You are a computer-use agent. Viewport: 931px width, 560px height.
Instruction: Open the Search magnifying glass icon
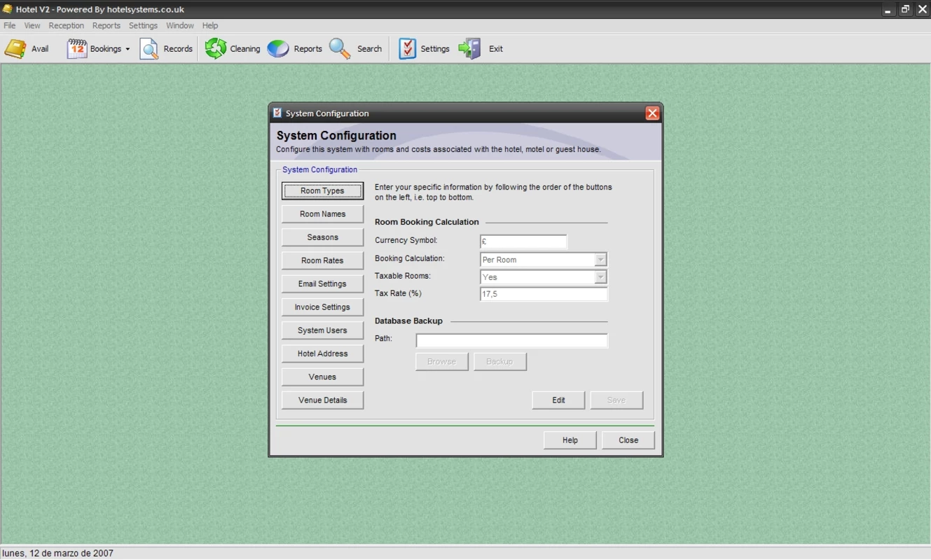[340, 49]
